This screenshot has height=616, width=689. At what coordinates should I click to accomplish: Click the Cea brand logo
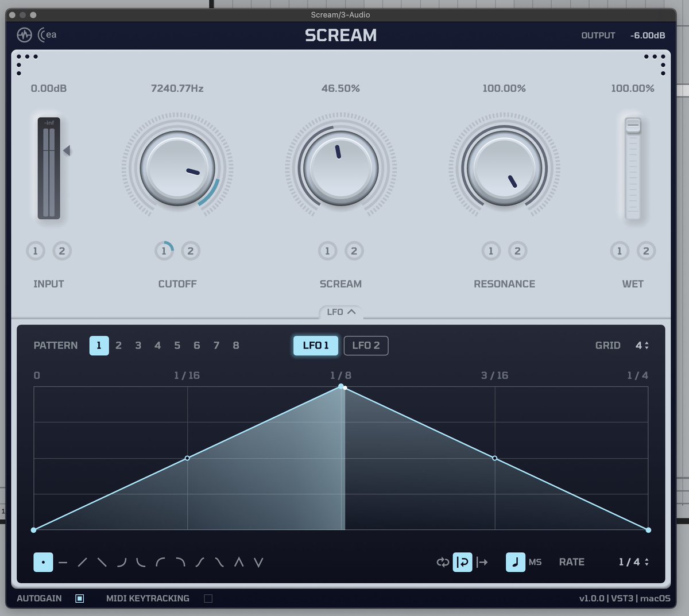click(x=47, y=35)
